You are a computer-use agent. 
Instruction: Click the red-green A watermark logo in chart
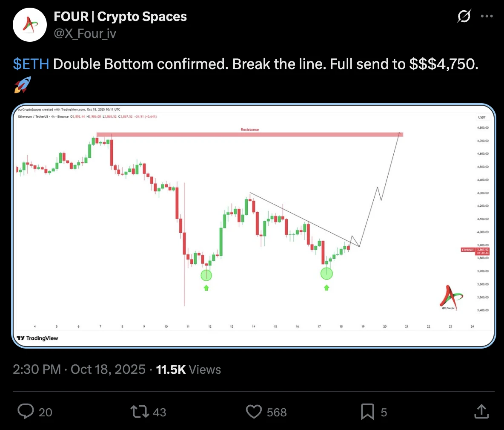pyautogui.click(x=449, y=297)
